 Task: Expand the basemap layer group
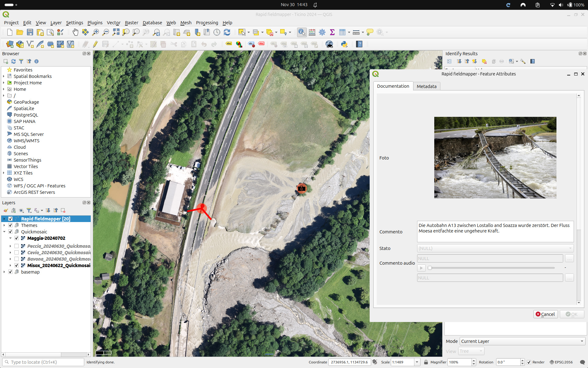point(4,272)
